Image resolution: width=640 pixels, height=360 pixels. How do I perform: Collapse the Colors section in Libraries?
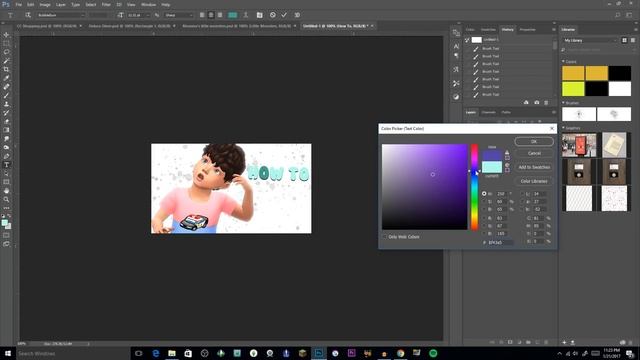[x=564, y=62]
